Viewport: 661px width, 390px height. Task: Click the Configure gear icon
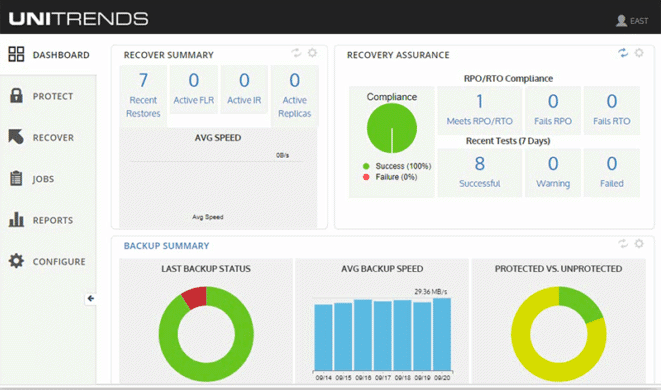(16, 261)
